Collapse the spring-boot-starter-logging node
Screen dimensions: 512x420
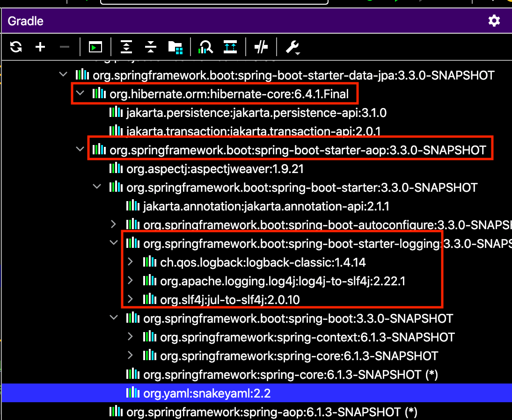114,243
